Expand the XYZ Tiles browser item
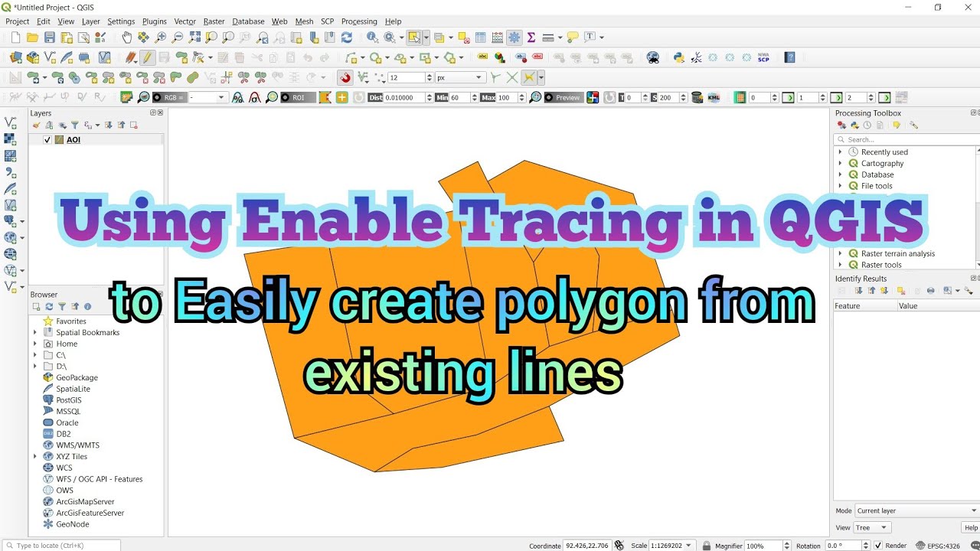Viewport: 980px width, 551px height. pos(35,456)
